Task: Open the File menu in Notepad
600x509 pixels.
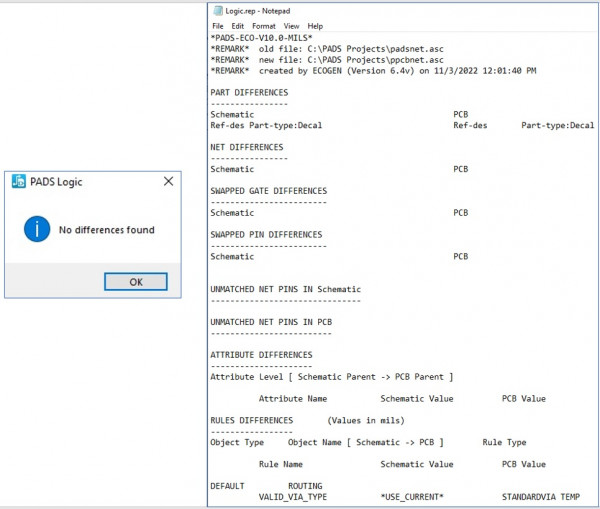Action: pos(219,26)
